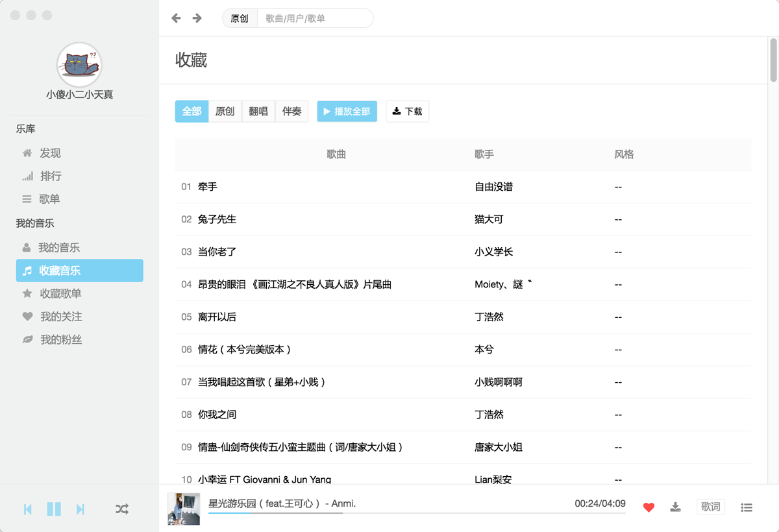The width and height of the screenshot is (779, 532).
Task: Open artist Moiety、謎
Action: [504, 284]
